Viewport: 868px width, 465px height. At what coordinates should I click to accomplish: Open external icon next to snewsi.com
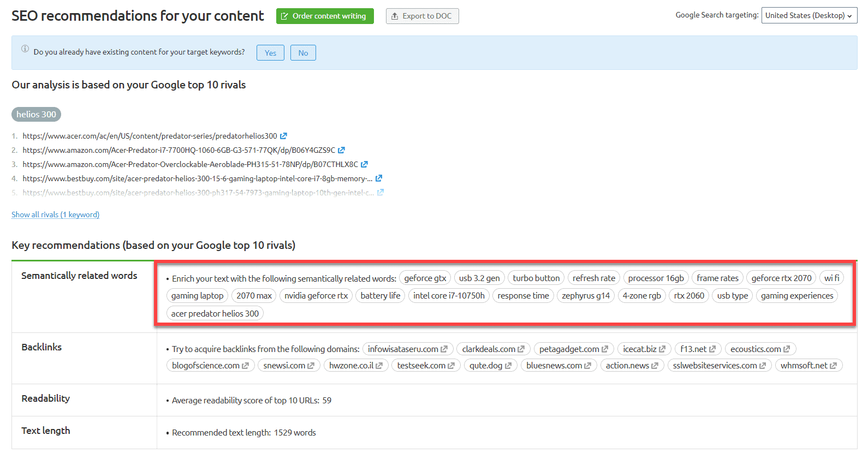pos(311,366)
